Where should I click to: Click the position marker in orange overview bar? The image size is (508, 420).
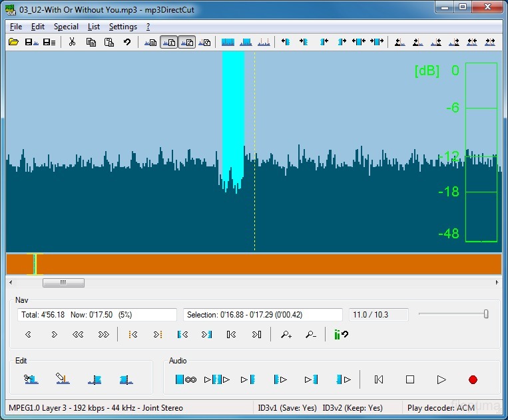tap(35, 264)
